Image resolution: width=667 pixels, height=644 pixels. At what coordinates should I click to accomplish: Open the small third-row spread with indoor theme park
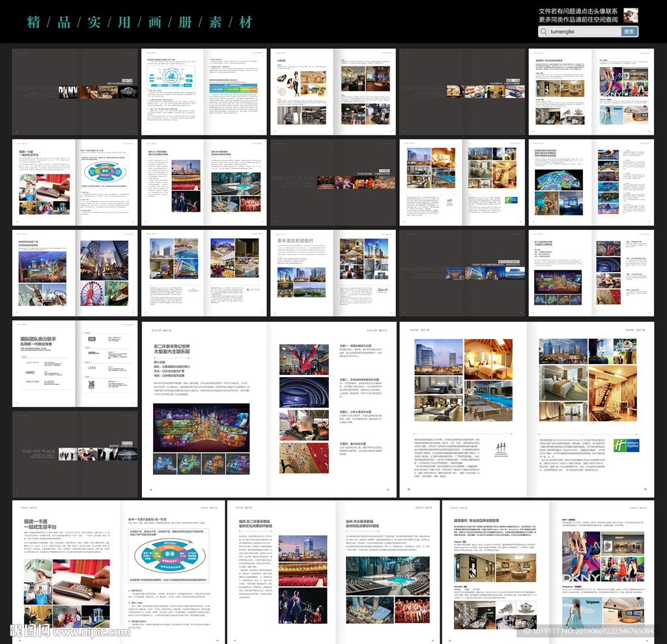591,273
